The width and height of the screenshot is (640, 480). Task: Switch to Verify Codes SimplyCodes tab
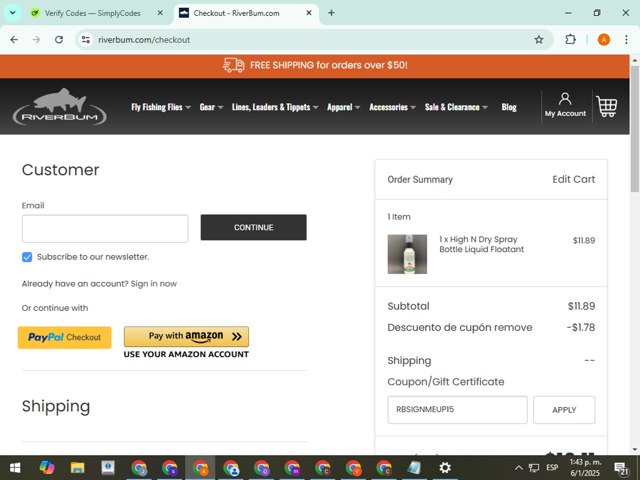pyautogui.click(x=97, y=13)
